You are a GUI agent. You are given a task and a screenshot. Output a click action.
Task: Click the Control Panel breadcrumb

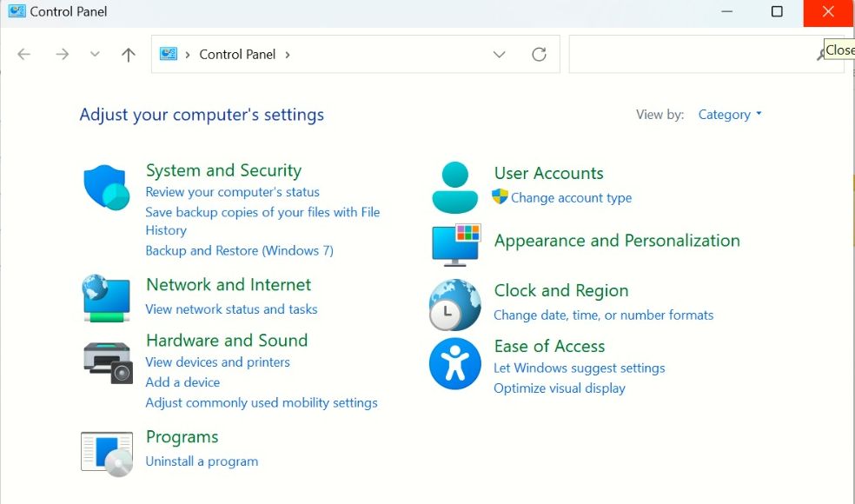[237, 55]
